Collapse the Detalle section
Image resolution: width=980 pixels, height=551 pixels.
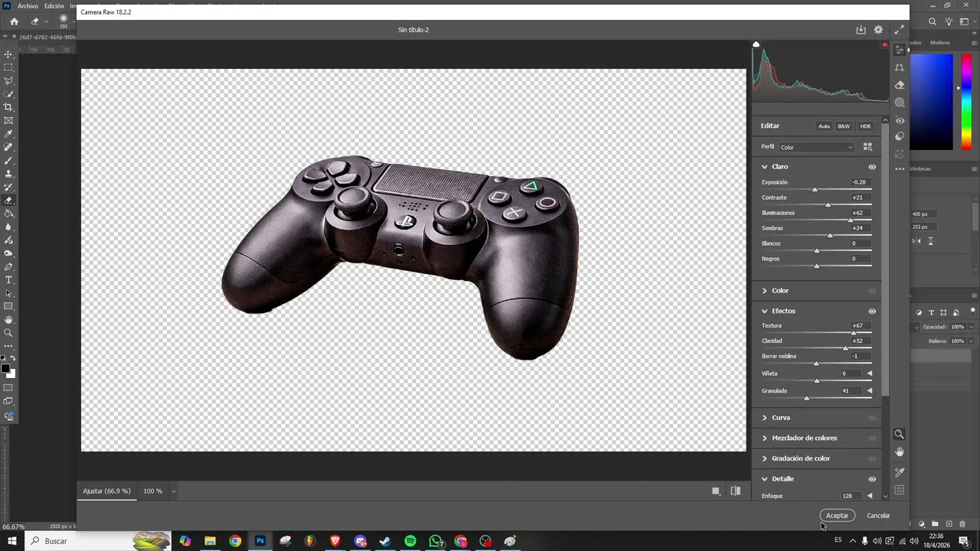(x=764, y=479)
